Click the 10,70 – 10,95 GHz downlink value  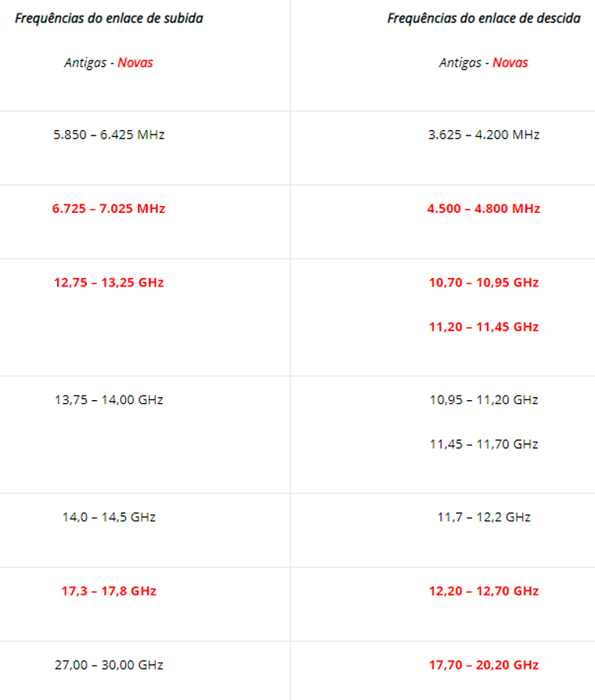tap(484, 282)
